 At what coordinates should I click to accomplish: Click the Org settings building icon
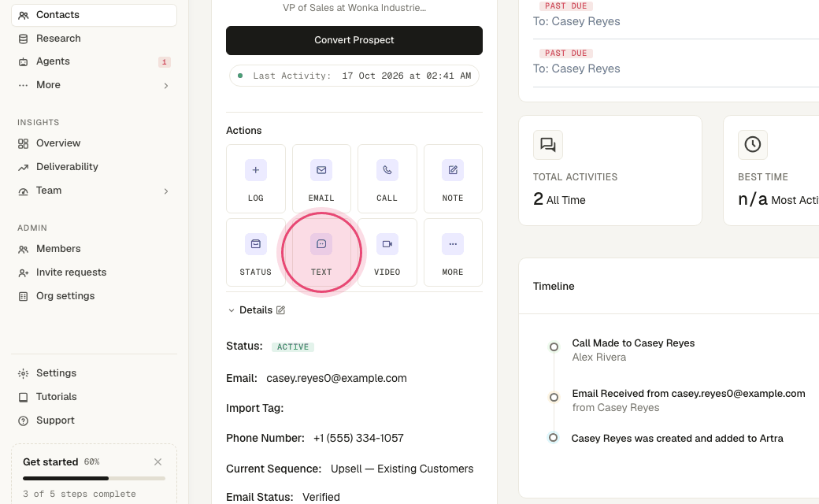click(23, 297)
